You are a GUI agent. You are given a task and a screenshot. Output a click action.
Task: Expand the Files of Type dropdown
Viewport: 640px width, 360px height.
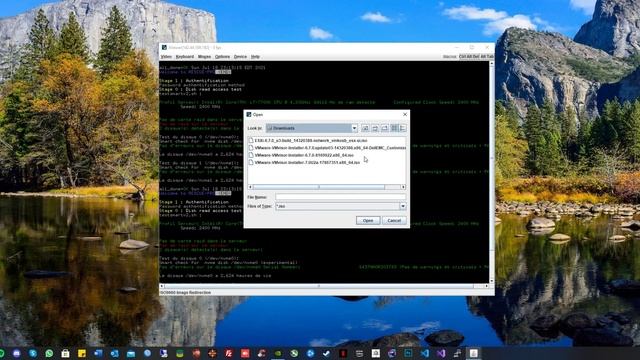click(x=403, y=206)
